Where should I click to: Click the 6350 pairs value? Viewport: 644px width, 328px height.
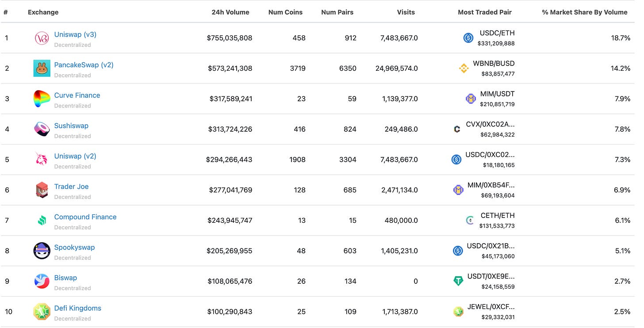coord(348,69)
